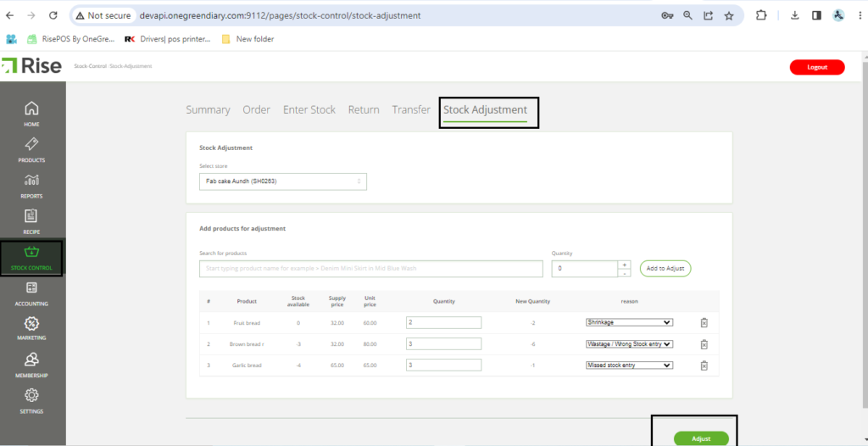Remove Garlic bread row with trash icon
Screen dimensions: 868x446
tap(704, 365)
